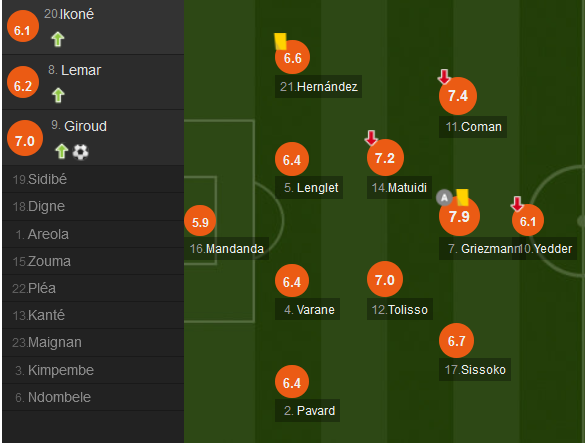Click the red substitution arrow on Coman
Image resolution: width=585 pixels, height=443 pixels.
(444, 77)
